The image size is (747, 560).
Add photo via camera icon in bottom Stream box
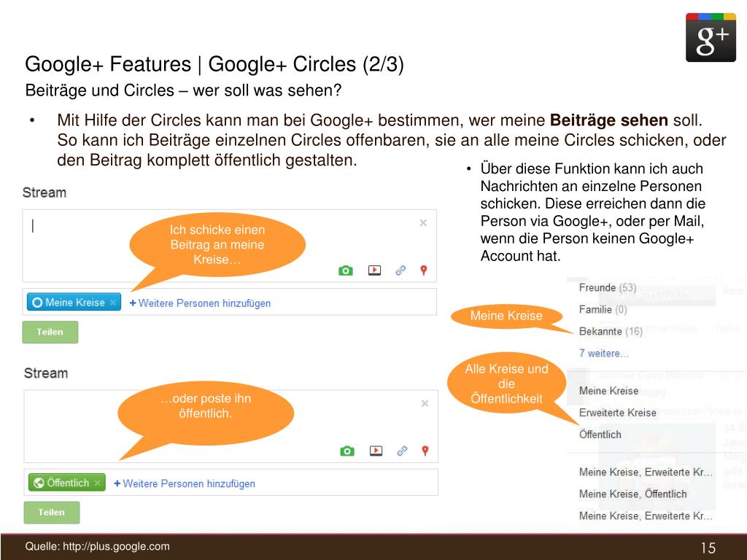347,451
